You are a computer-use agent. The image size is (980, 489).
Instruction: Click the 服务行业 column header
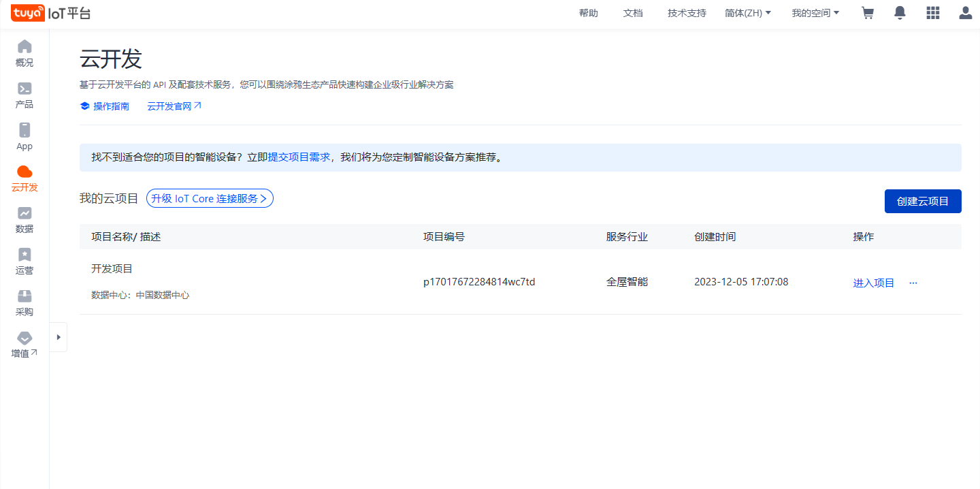coord(627,237)
